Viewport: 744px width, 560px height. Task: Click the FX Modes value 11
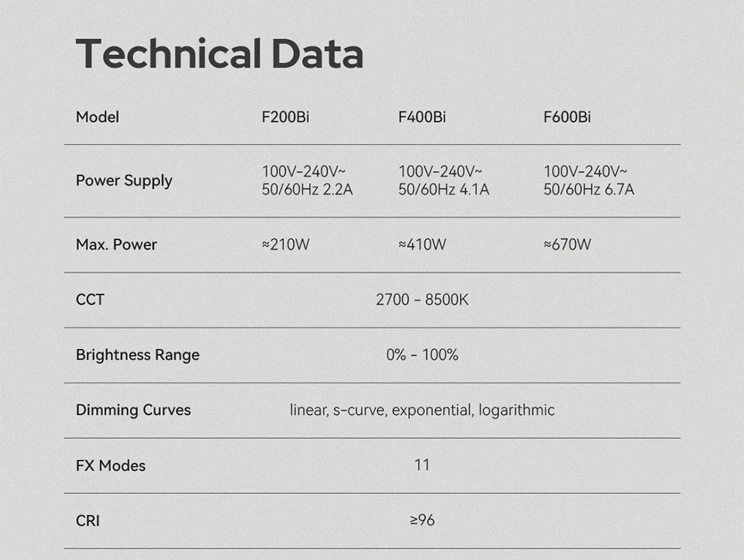click(422, 465)
